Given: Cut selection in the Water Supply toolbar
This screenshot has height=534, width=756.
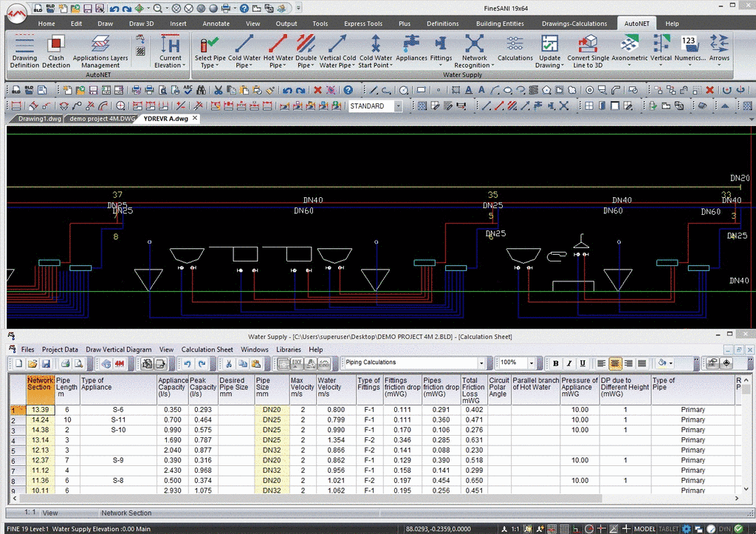Looking at the screenshot, I should [x=229, y=363].
